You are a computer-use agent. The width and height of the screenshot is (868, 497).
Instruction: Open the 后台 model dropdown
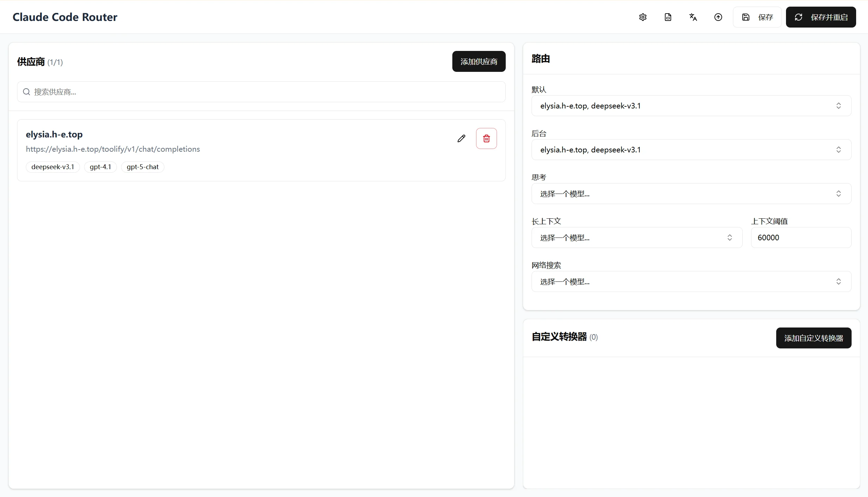click(x=691, y=150)
